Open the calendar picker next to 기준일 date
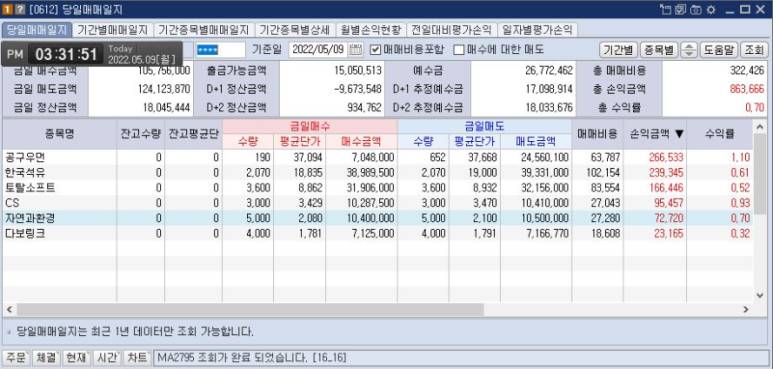 pyautogui.click(x=356, y=49)
